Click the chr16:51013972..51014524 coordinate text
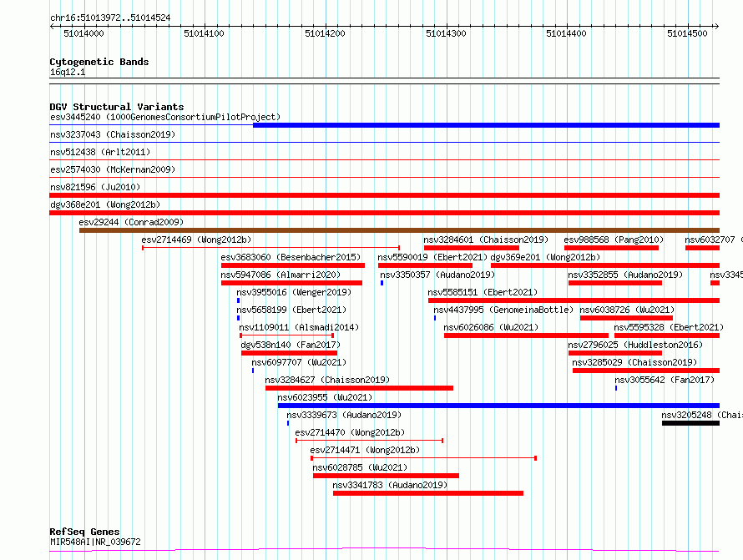 [110, 18]
